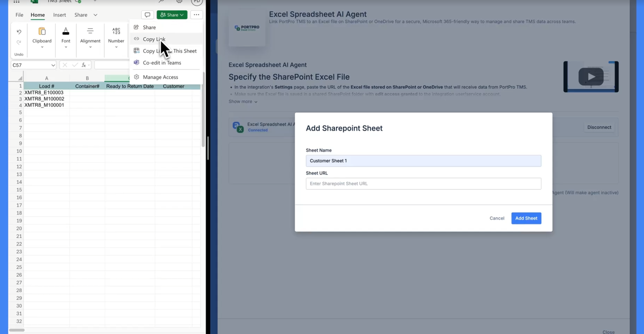
Task: Open the search magnifier in Excel
Action: (161, 1)
